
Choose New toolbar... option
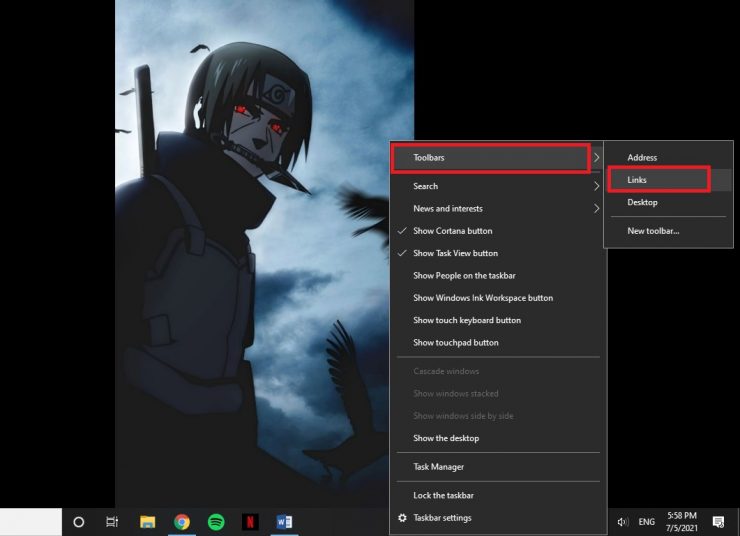(x=668, y=231)
